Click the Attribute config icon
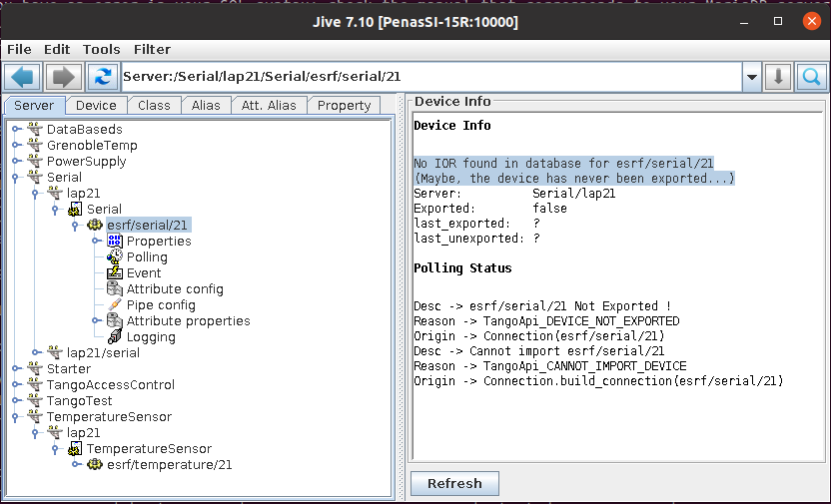The image size is (831, 504). tap(115, 288)
